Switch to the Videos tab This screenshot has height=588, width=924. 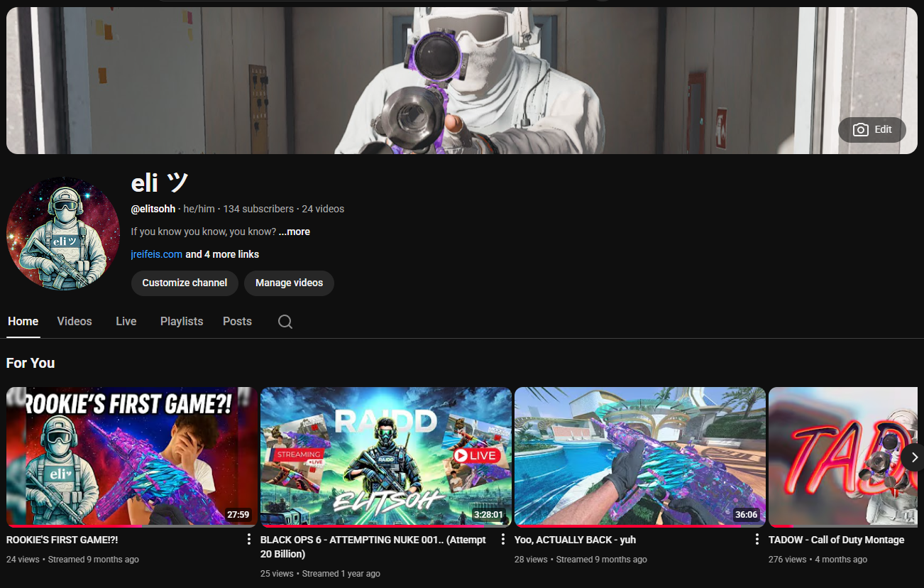coord(75,322)
